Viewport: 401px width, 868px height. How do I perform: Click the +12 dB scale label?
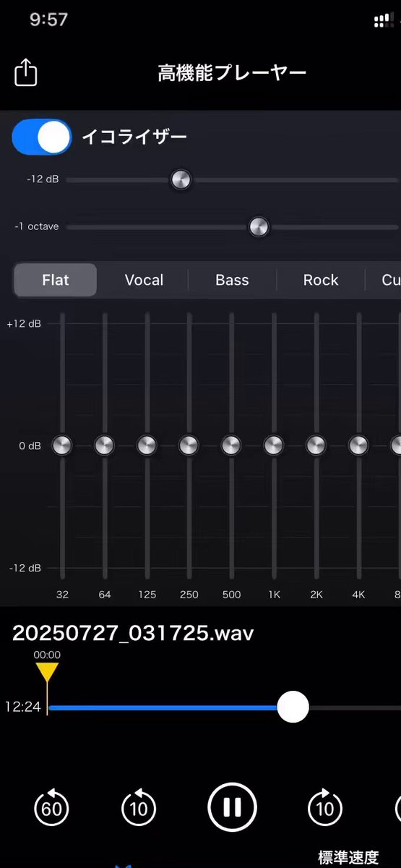tap(24, 323)
